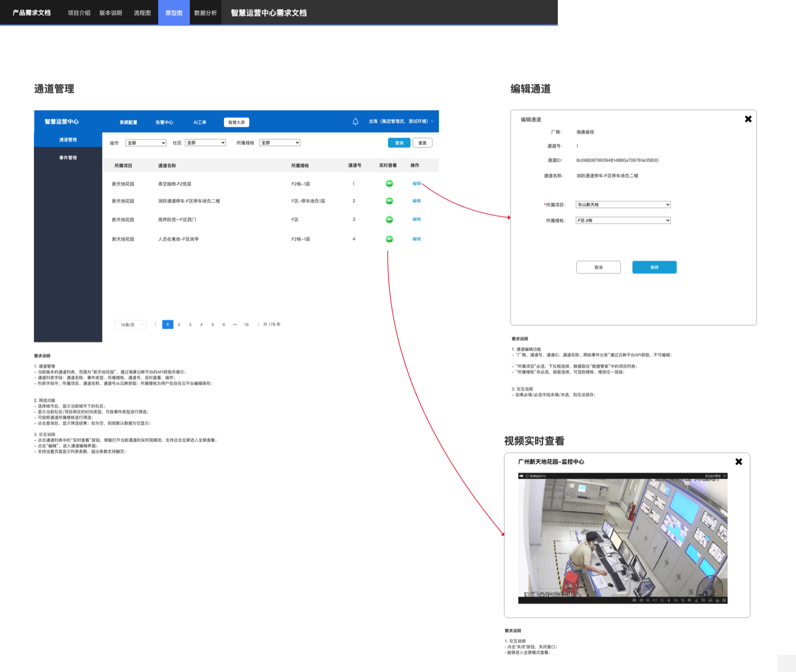Image resolution: width=796 pixels, height=672 pixels.
Task: Click the blue 保存 button
Action: [654, 267]
